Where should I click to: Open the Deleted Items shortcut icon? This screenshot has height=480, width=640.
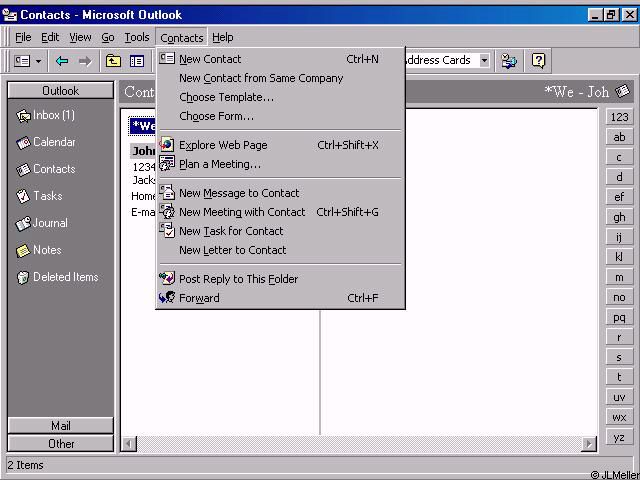pos(23,278)
